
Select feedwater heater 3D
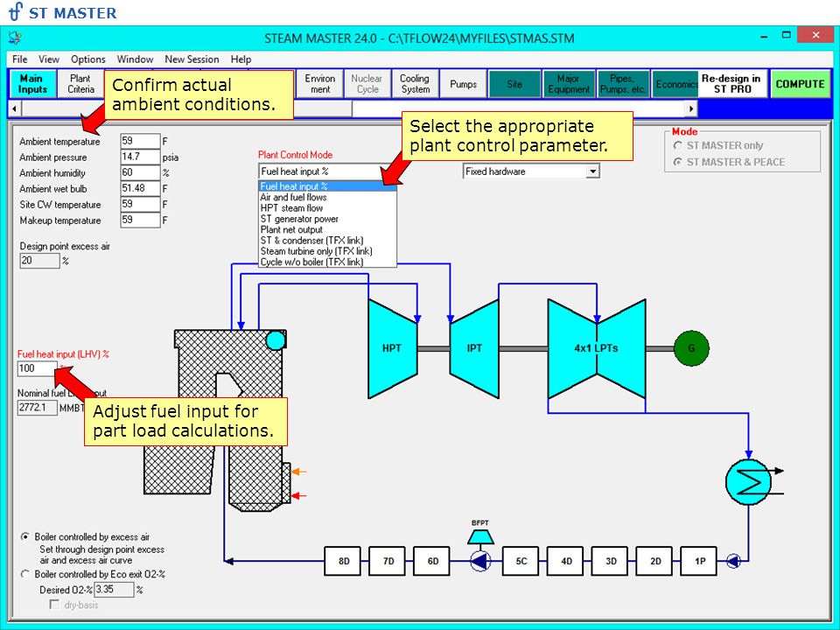610,562
